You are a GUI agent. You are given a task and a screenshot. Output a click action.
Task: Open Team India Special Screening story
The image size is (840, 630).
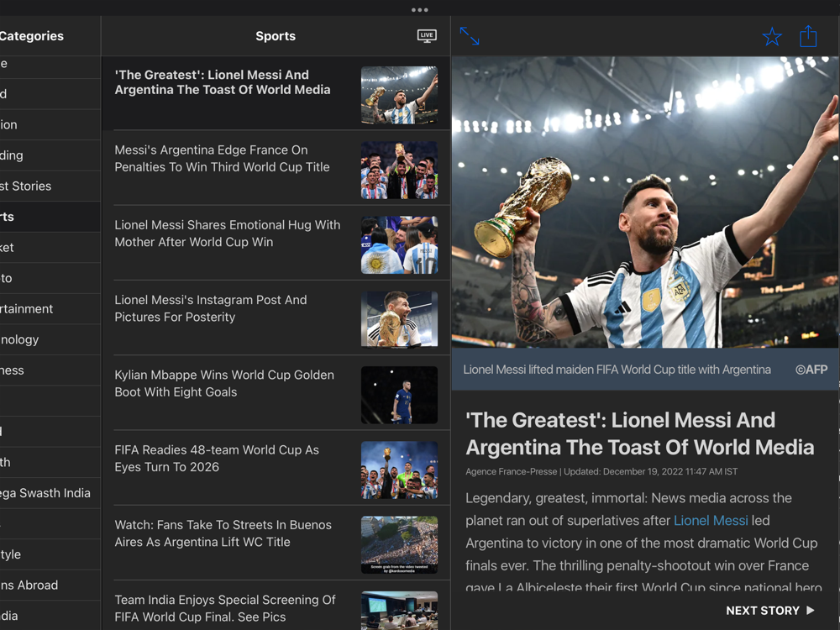click(276, 606)
